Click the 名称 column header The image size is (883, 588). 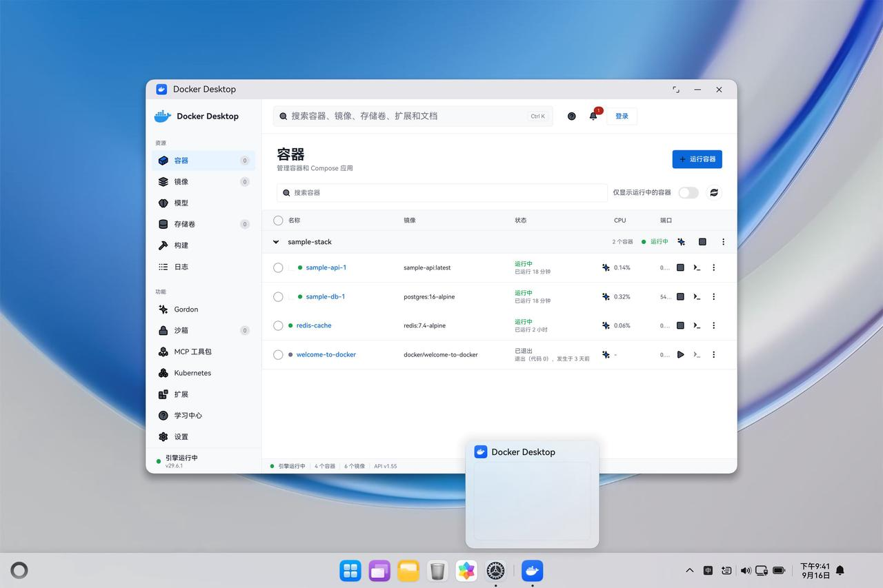[294, 221]
